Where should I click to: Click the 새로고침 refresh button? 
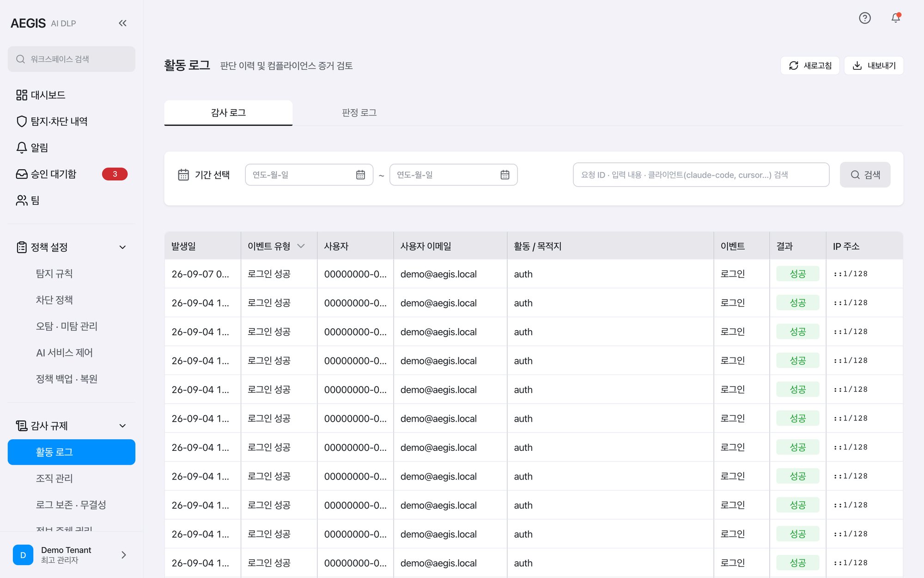810,66
